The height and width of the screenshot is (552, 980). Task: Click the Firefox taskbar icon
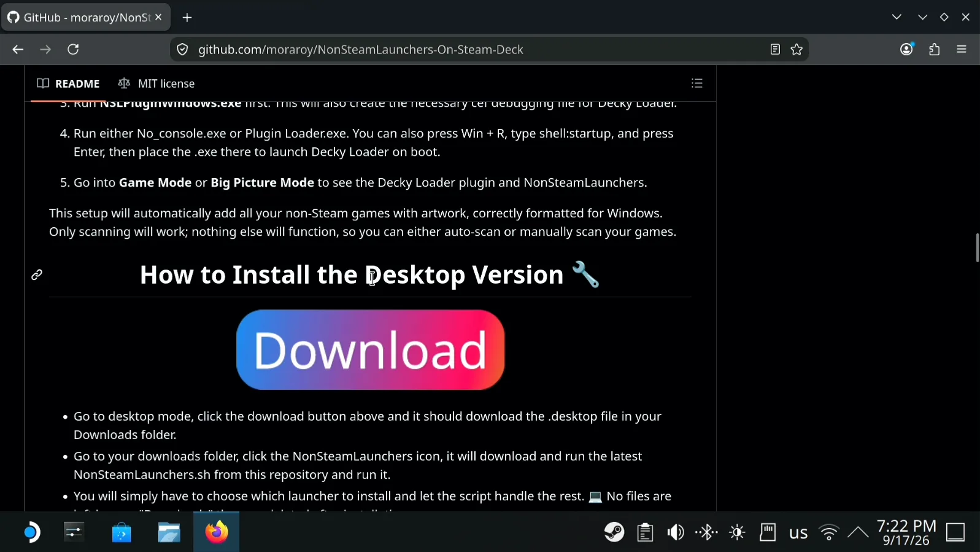click(216, 532)
